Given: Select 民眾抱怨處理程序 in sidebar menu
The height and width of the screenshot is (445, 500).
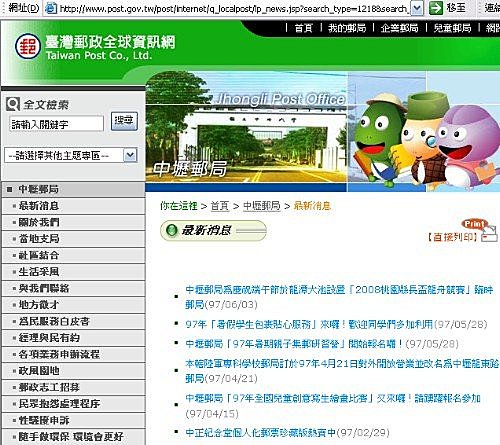Looking at the screenshot, I should pos(73,404).
